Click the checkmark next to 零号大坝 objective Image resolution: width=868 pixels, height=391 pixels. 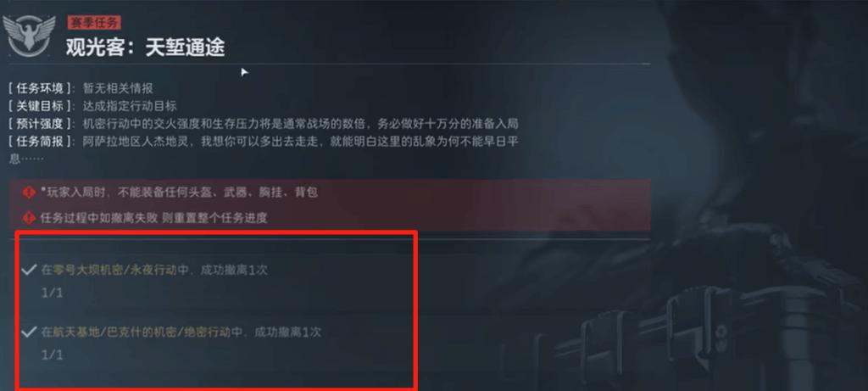28,271
